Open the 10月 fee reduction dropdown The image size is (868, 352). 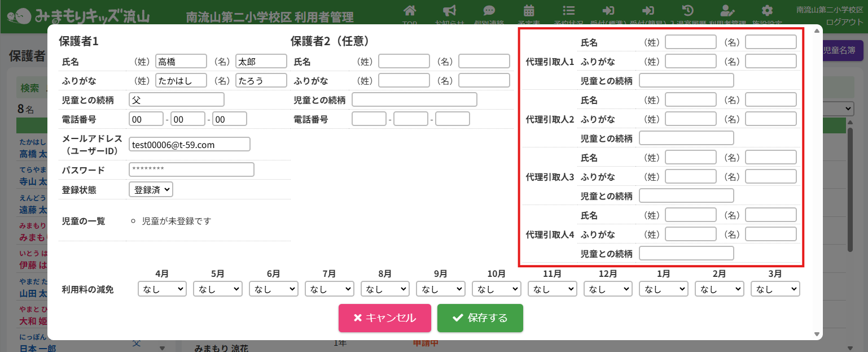point(496,289)
